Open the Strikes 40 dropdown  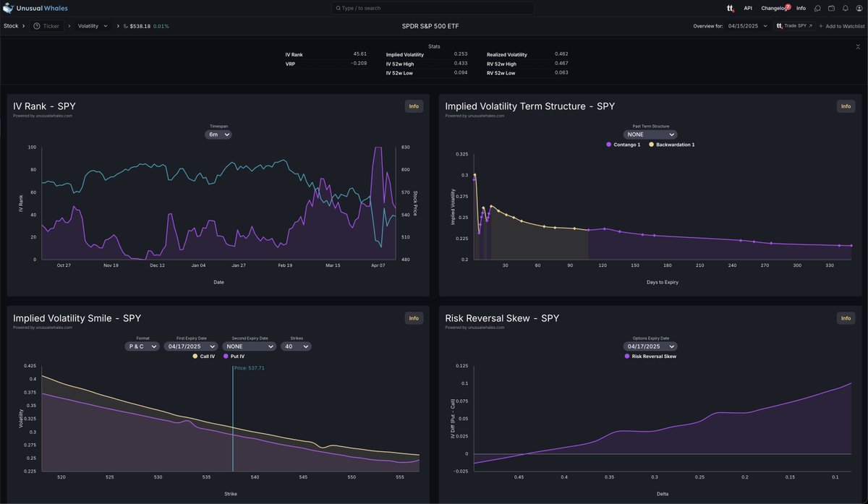click(296, 346)
